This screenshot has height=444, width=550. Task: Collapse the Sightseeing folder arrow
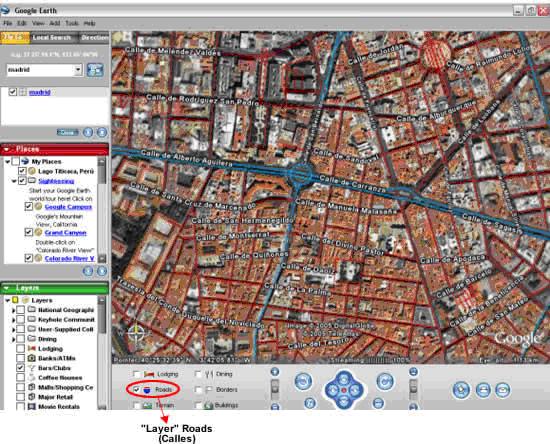14,181
